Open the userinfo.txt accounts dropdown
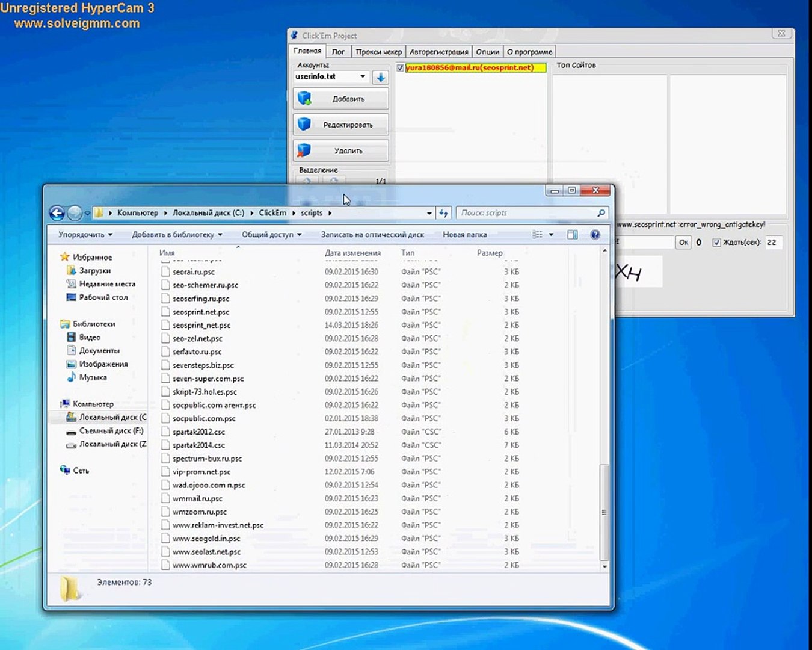This screenshot has width=812, height=650. (x=331, y=77)
